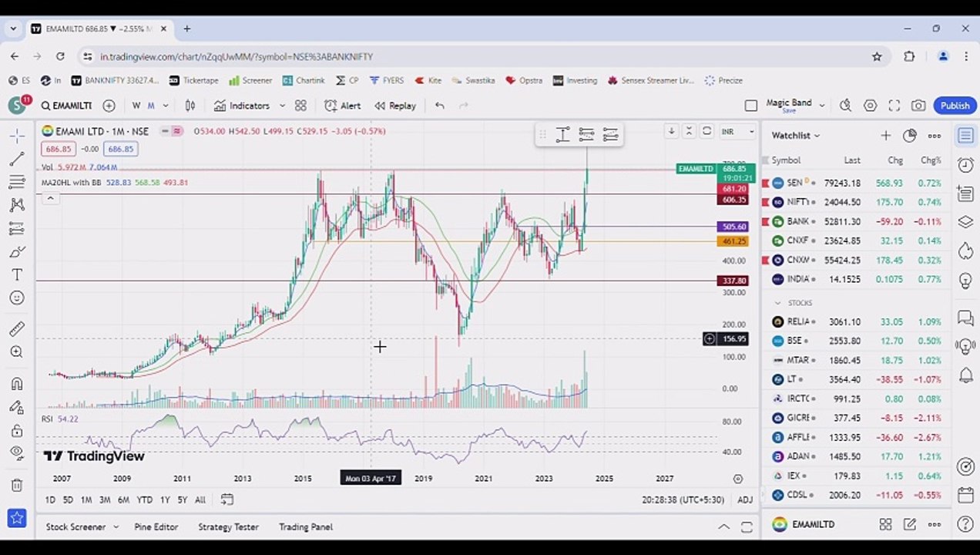This screenshot has height=555, width=980.
Task: Select the YTD time range
Action: 144,500
